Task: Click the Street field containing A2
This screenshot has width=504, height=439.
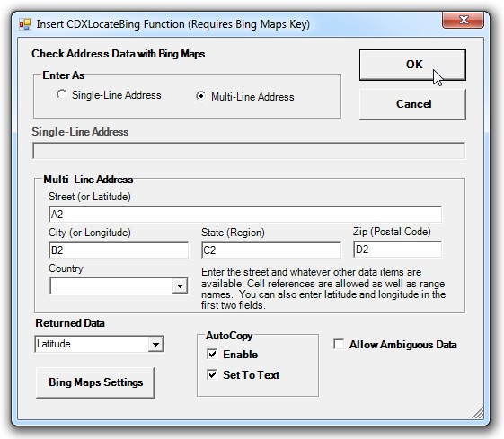Action: pyautogui.click(x=245, y=215)
